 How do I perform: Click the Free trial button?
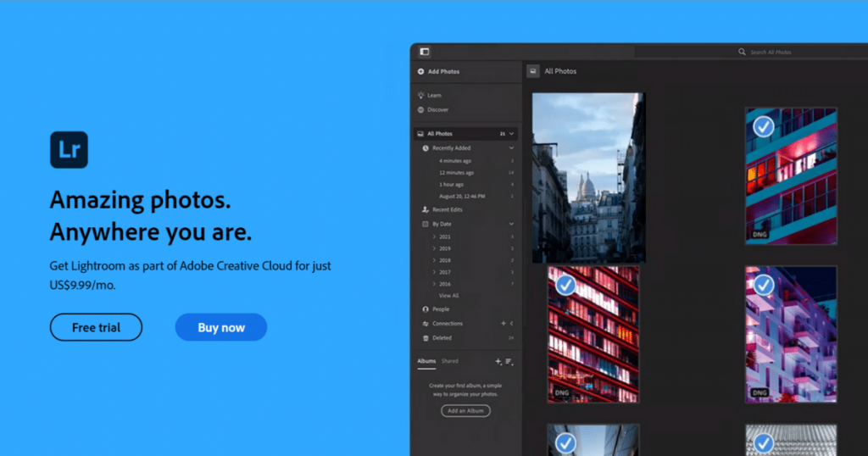(x=96, y=327)
